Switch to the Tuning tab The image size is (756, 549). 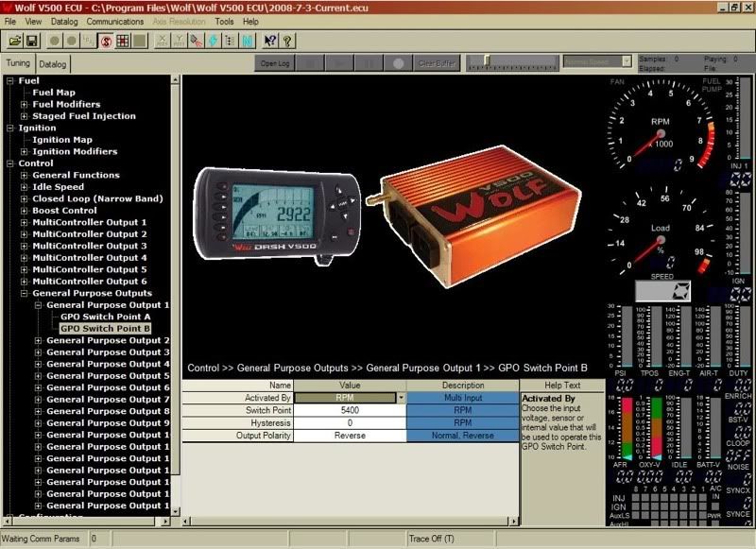pos(18,63)
